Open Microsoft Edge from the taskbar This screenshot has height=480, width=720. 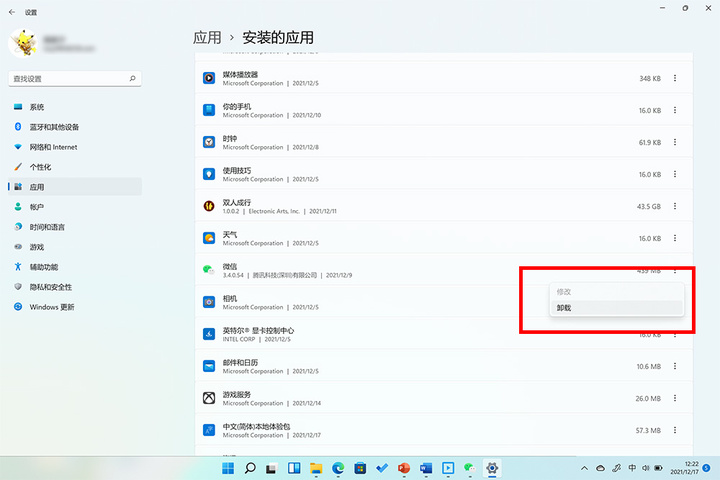tap(338, 468)
